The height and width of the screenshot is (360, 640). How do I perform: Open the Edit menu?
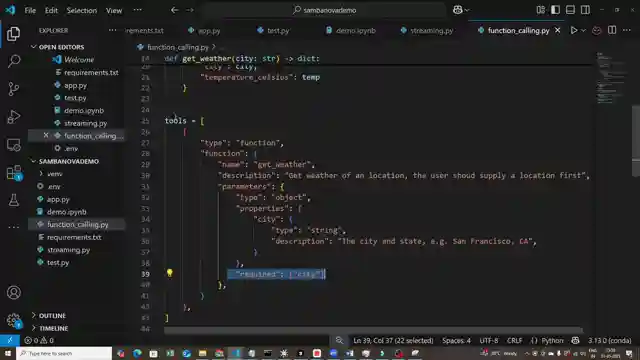[51, 10]
